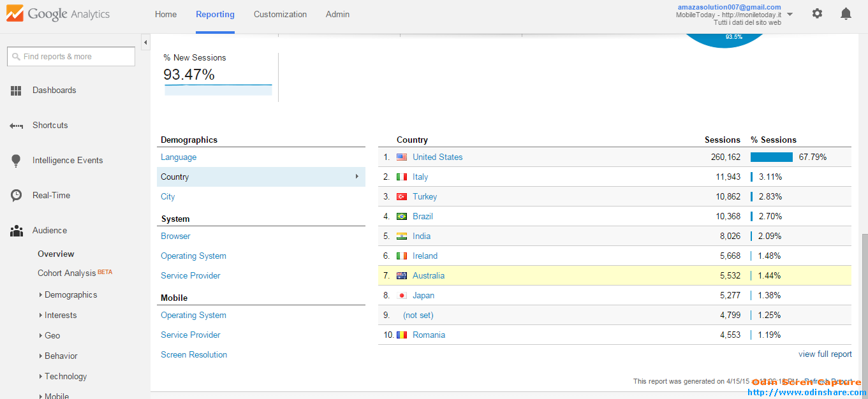The height and width of the screenshot is (399, 868).
Task: Open the account selector dropdown arrow
Action: (790, 14)
